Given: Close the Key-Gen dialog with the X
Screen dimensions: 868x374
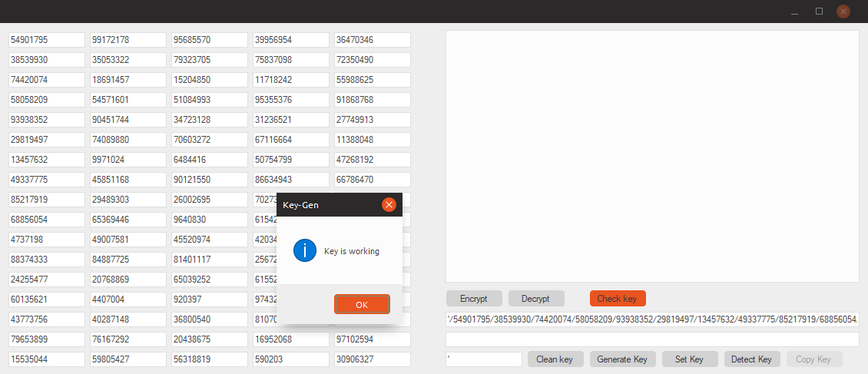Looking at the screenshot, I should 389,204.
